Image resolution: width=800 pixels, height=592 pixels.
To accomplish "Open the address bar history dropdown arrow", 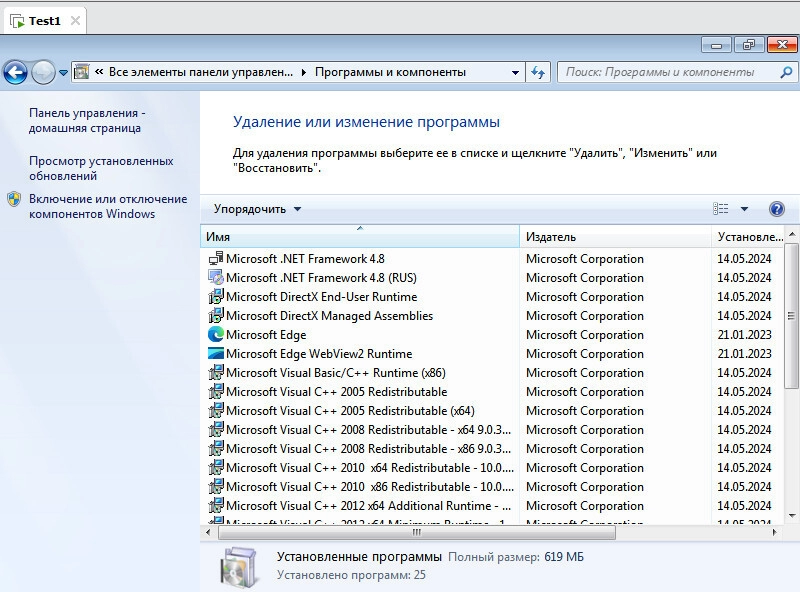I will [515, 72].
